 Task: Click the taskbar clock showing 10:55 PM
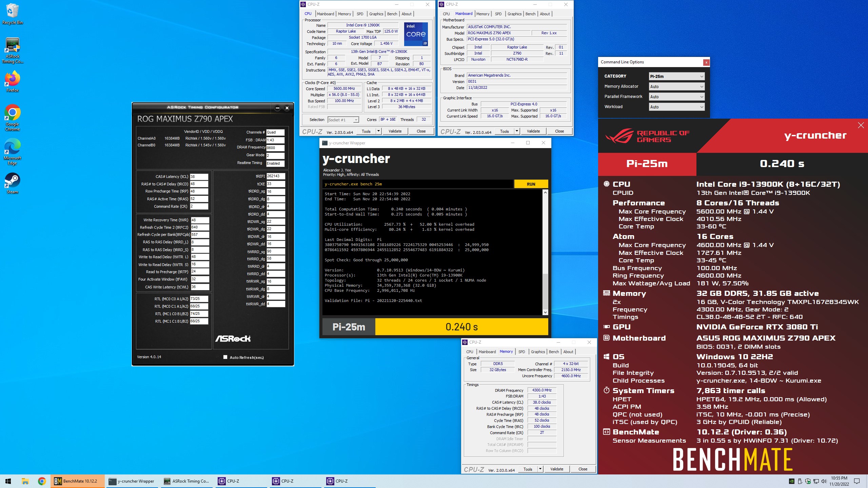click(839, 481)
